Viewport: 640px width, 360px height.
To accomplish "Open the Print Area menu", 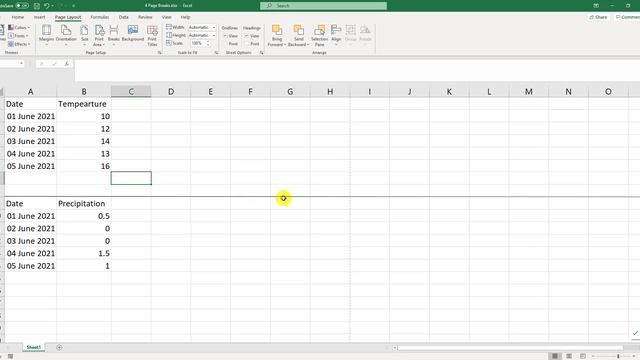I will (99, 35).
